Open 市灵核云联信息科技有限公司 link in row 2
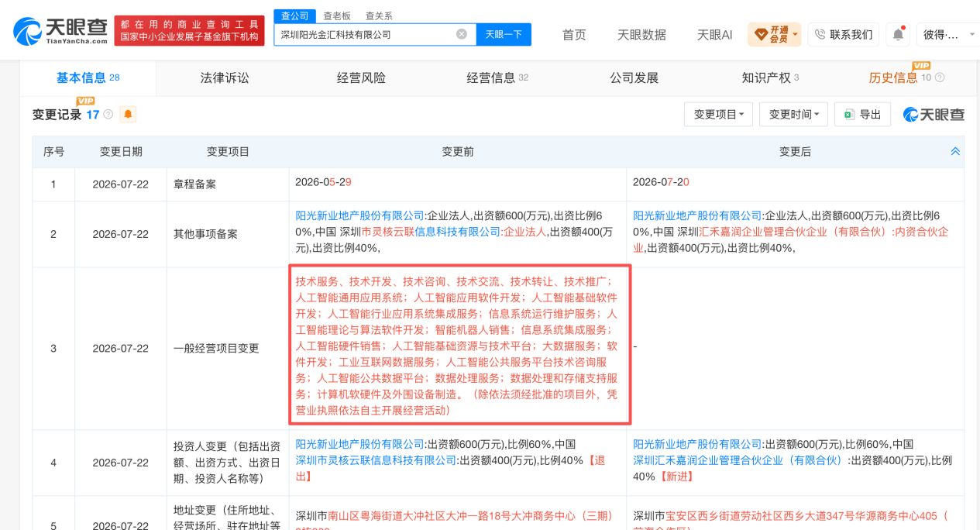The image size is (980, 530). tap(432, 232)
